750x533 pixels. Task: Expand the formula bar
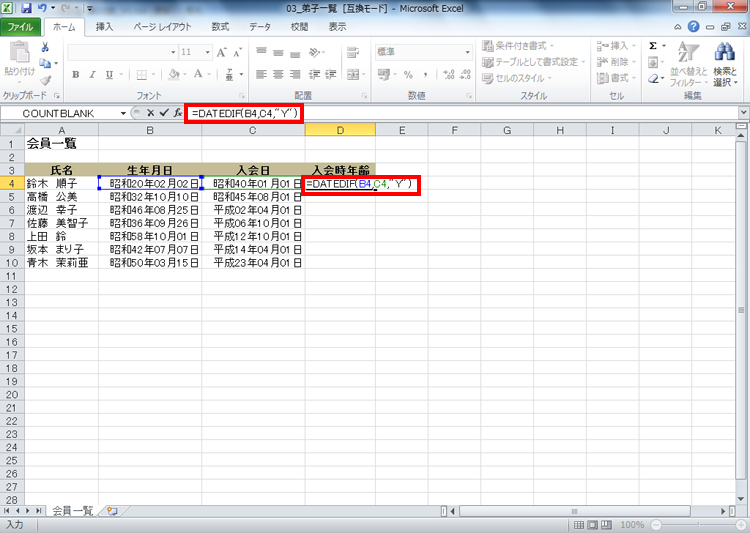tap(743, 113)
